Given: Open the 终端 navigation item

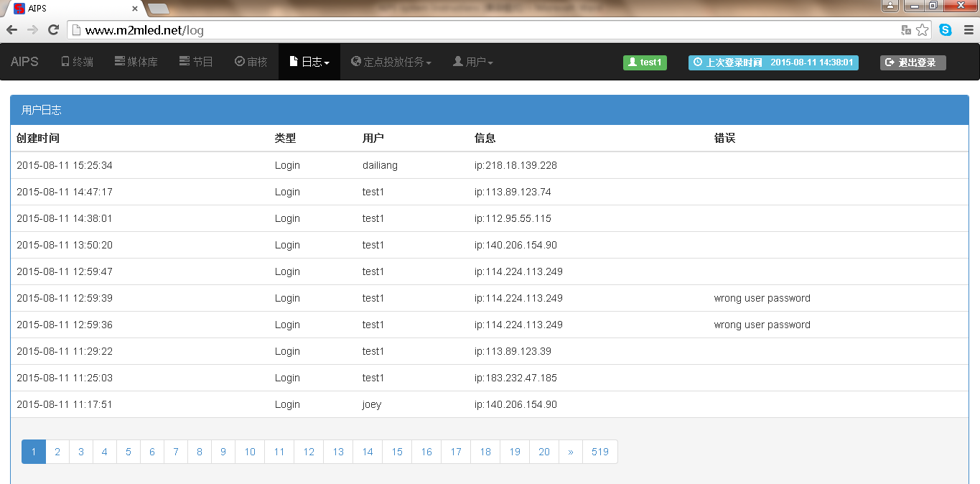Looking at the screenshot, I should pyautogui.click(x=77, y=62).
